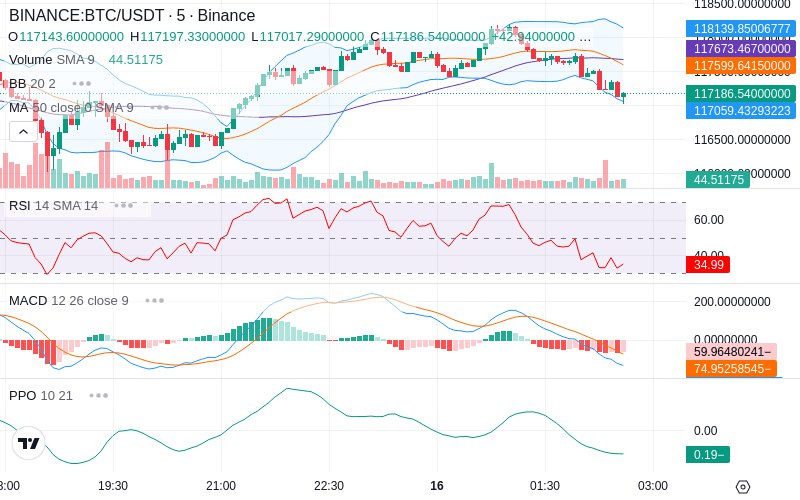
Task: Open more options for the BB indicator
Action: 82,84
